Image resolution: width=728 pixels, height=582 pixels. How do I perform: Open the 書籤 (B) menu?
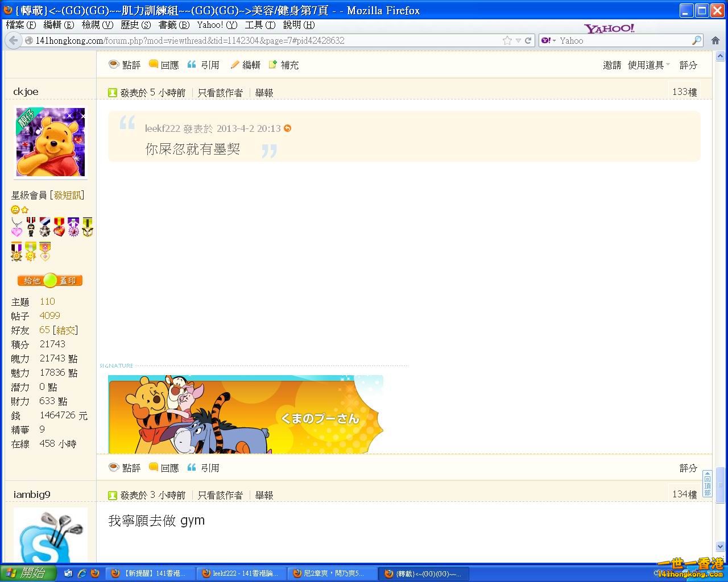pos(173,25)
